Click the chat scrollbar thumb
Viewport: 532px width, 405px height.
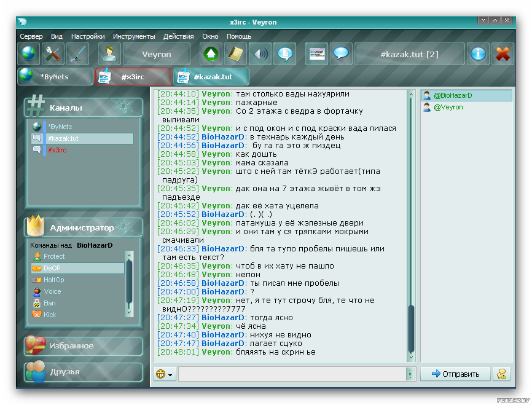[411, 329]
